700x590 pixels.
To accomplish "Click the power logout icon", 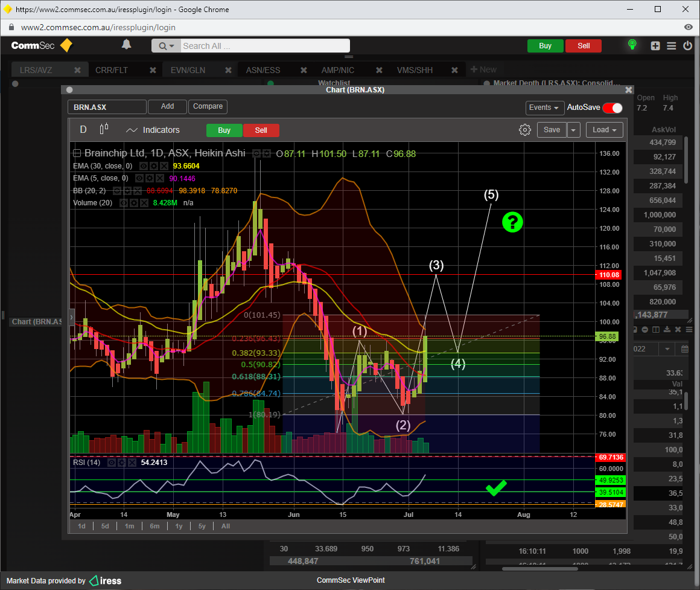I will click(x=687, y=45).
